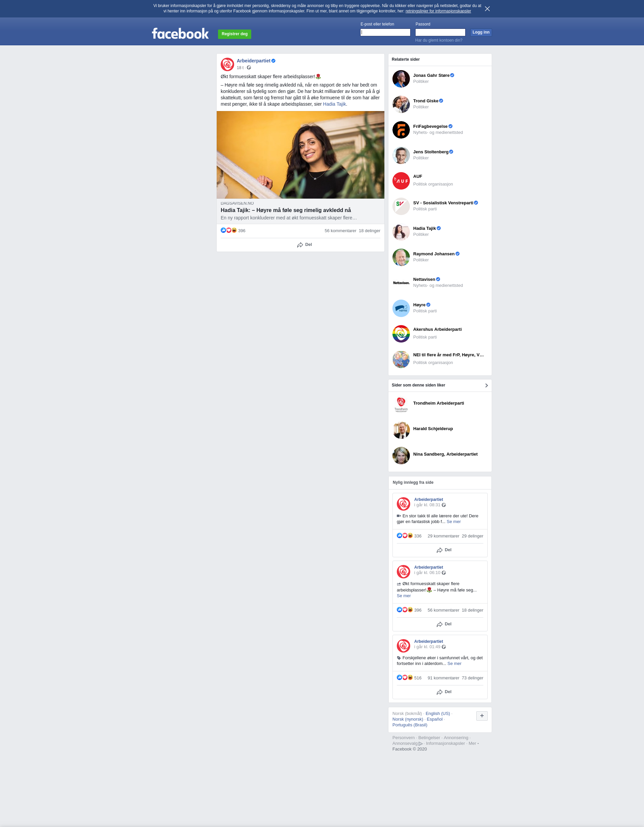This screenshot has height=827, width=644.
Task: Open the i går kl. 06:10 timestamp
Action: coord(427,573)
